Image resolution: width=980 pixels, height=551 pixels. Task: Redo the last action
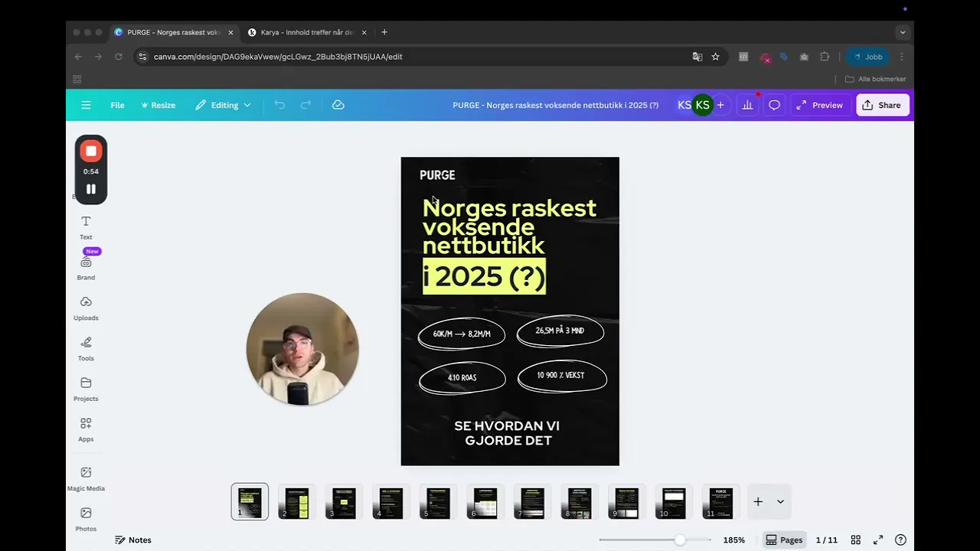305,105
